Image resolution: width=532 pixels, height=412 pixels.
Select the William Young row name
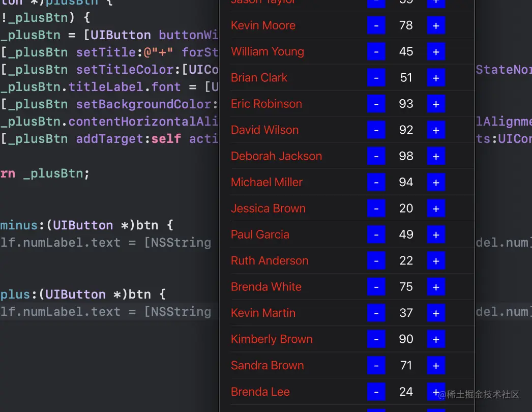(268, 51)
